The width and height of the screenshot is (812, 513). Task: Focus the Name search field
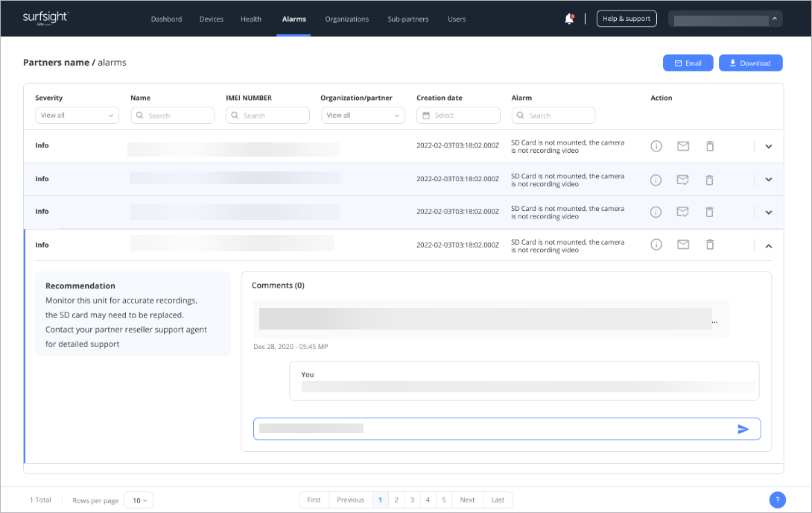172,115
